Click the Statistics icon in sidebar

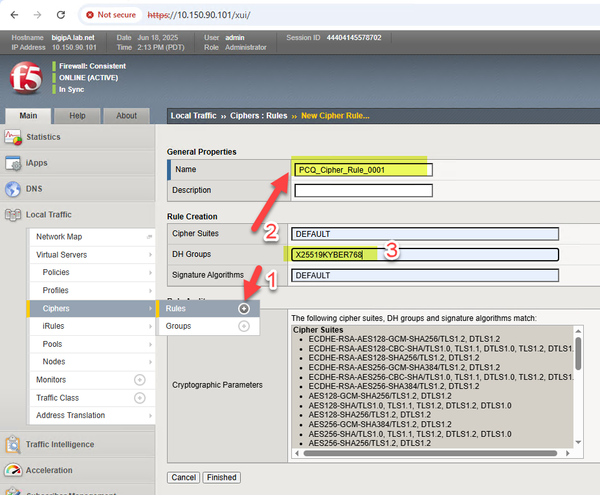point(14,137)
